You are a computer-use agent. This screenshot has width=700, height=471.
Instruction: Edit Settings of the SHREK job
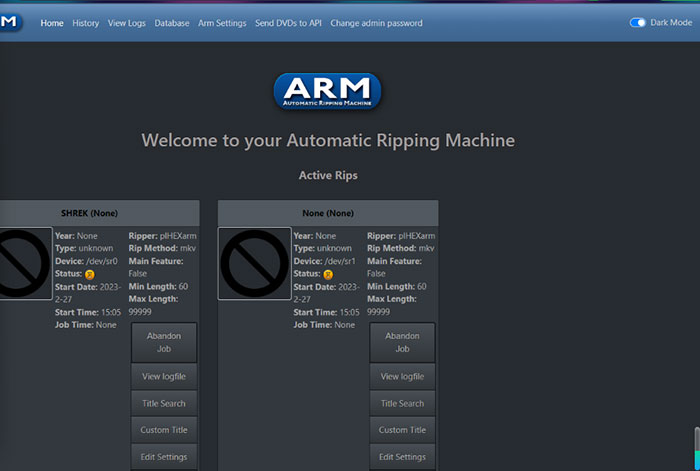(x=164, y=457)
